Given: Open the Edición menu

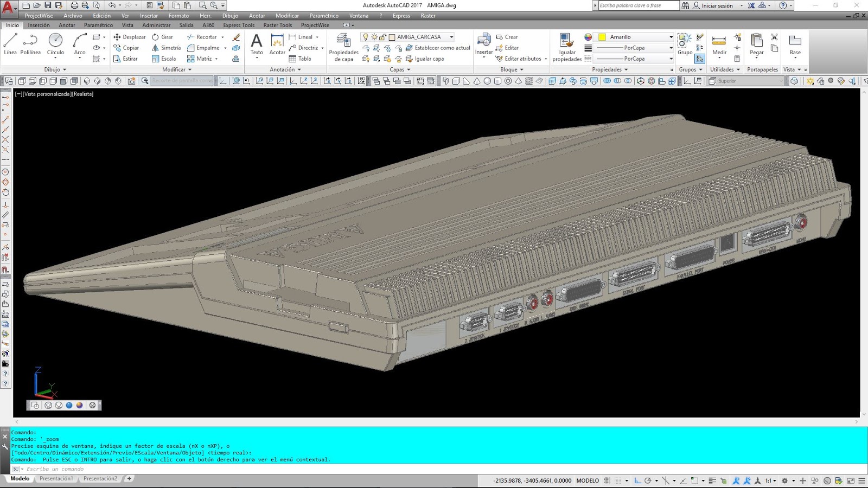Looking at the screenshot, I should [x=101, y=16].
